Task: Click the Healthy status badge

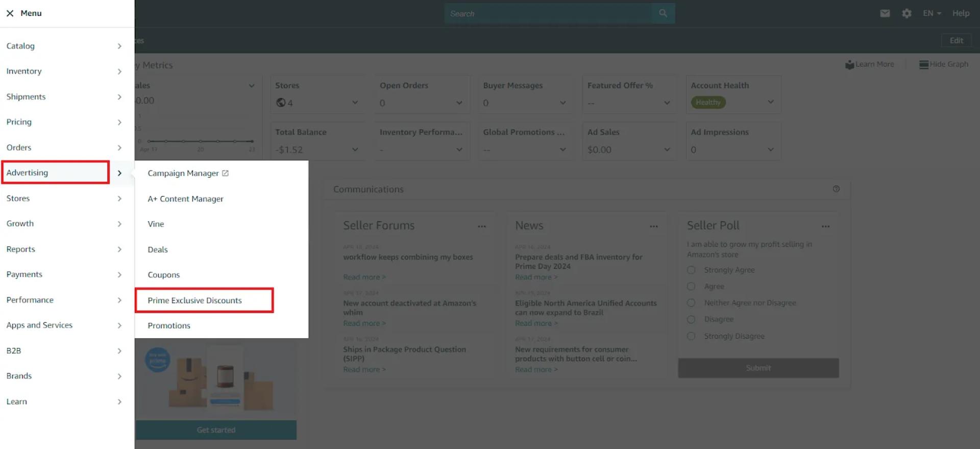Action: tap(708, 102)
